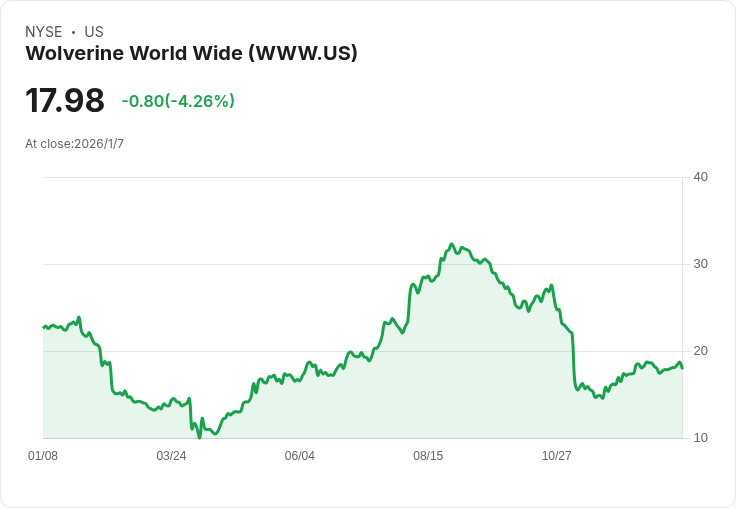Click the chart line's starting point at 01/08
The height and width of the screenshot is (508, 736).
click(44, 327)
